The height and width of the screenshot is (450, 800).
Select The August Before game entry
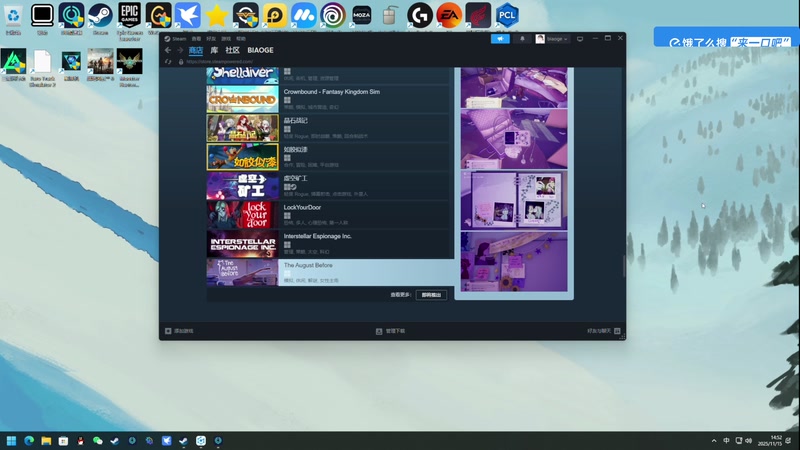coord(330,272)
